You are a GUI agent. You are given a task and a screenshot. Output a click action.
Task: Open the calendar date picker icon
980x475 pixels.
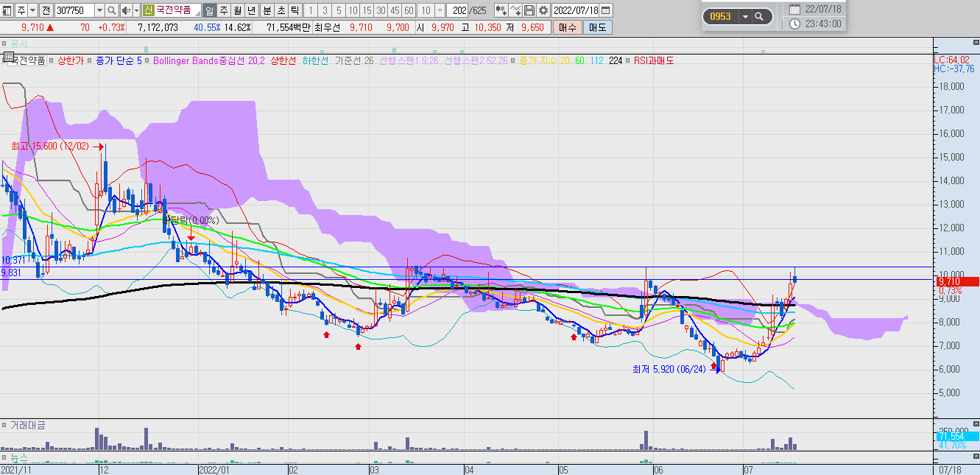tap(605, 10)
